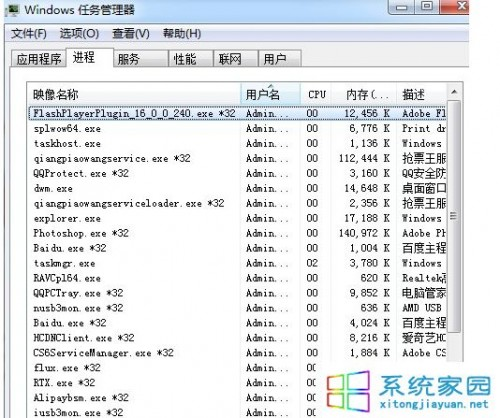500x418 pixels.
Task: Select the taskmgr.exe process
Action: 238,263
